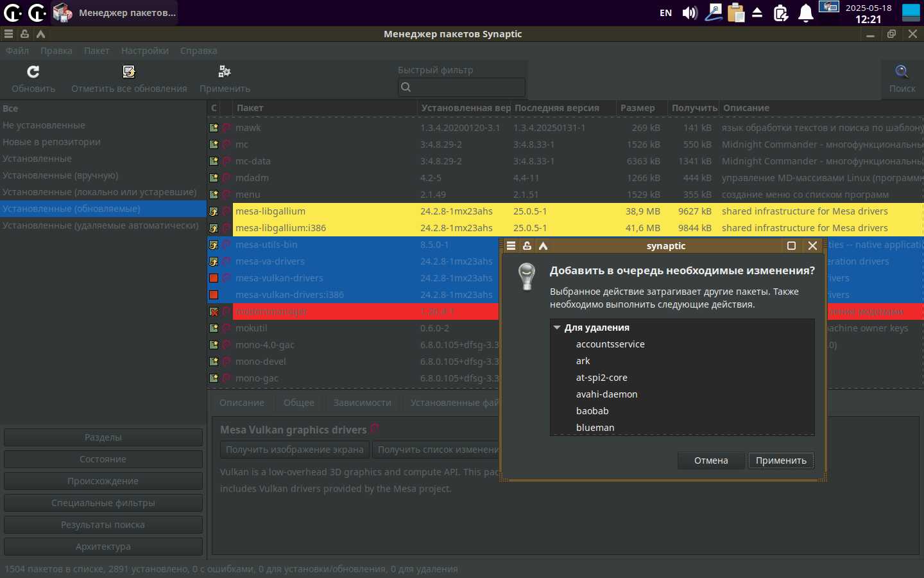The width and height of the screenshot is (924, 578).
Task: Click the Debian swirl icon in menu row
Action: (226, 195)
